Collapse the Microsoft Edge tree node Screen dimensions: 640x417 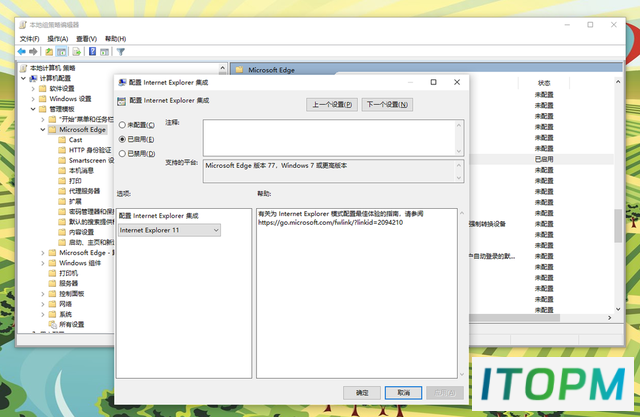[x=43, y=129]
